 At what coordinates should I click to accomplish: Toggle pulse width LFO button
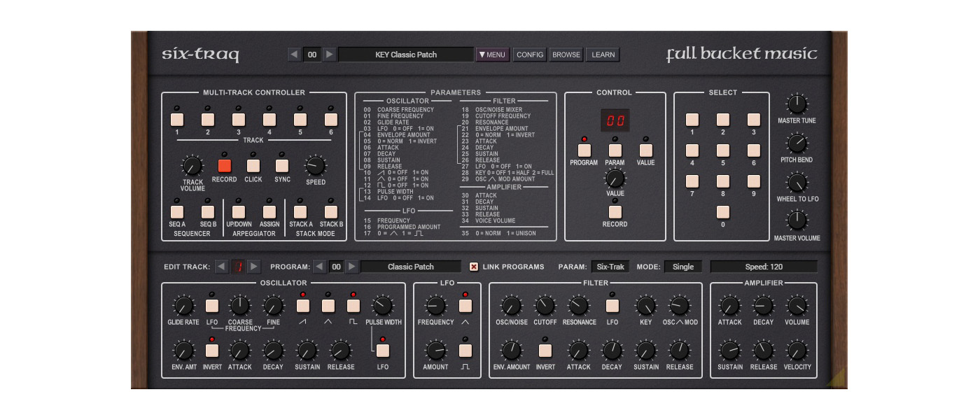(x=382, y=351)
